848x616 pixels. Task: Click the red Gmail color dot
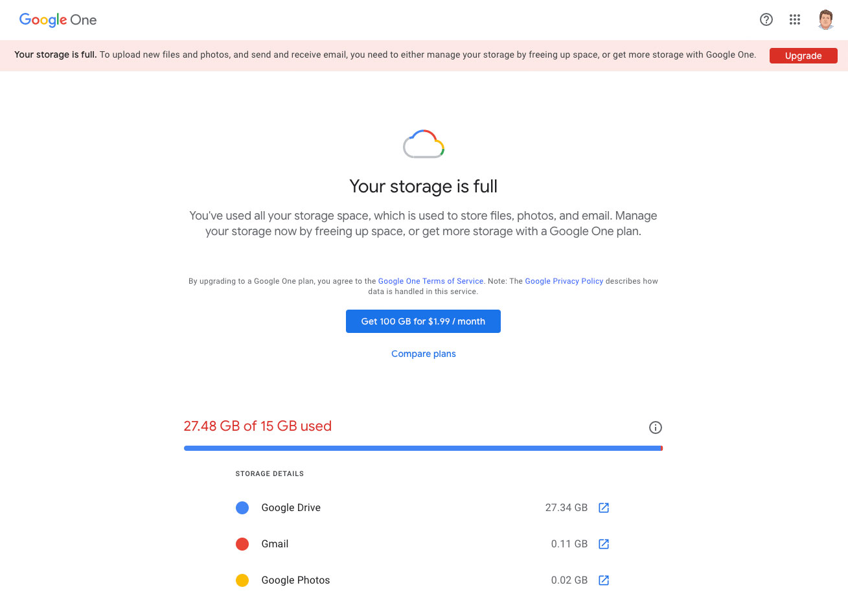tap(242, 544)
